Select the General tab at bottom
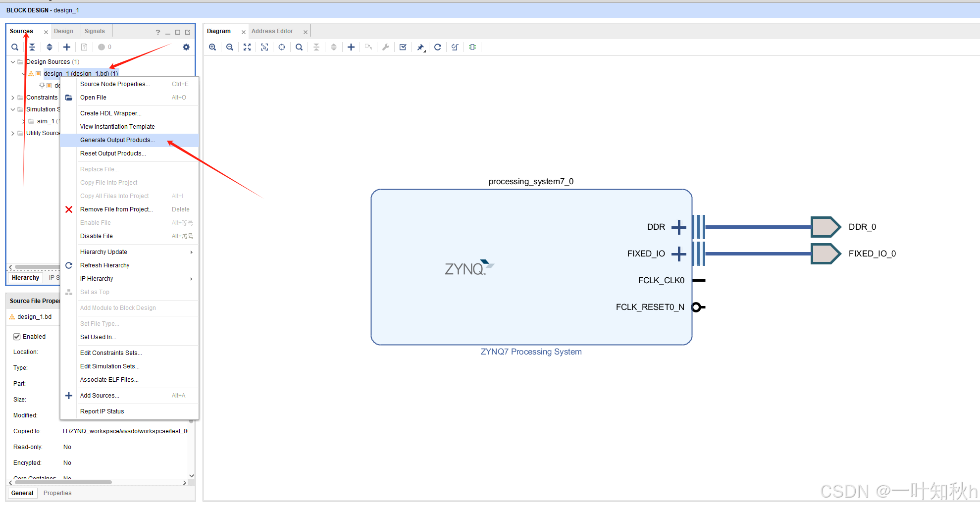 tap(22, 493)
